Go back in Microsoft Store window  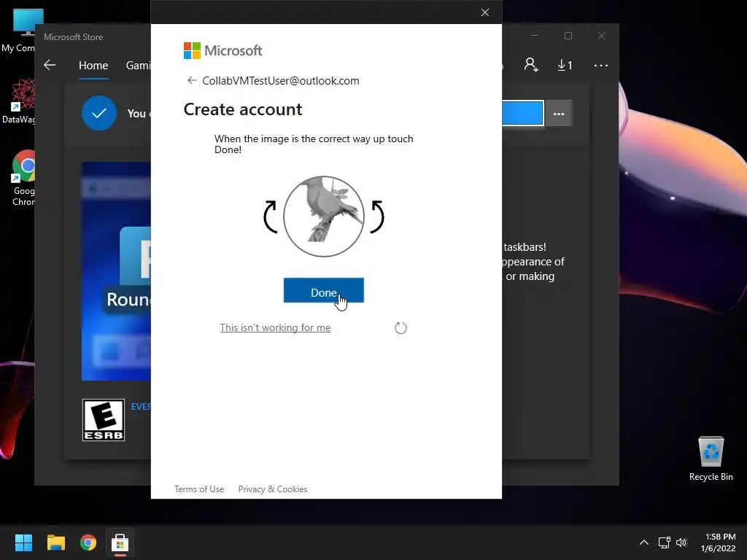click(50, 65)
